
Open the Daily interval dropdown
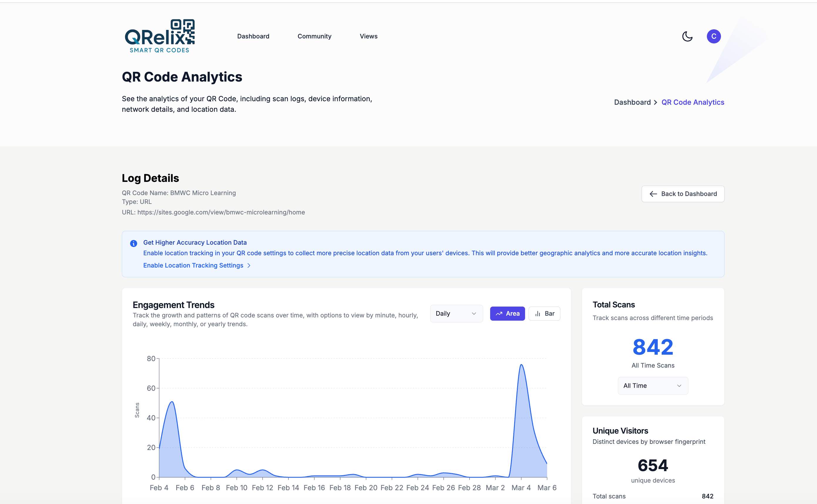coord(456,314)
